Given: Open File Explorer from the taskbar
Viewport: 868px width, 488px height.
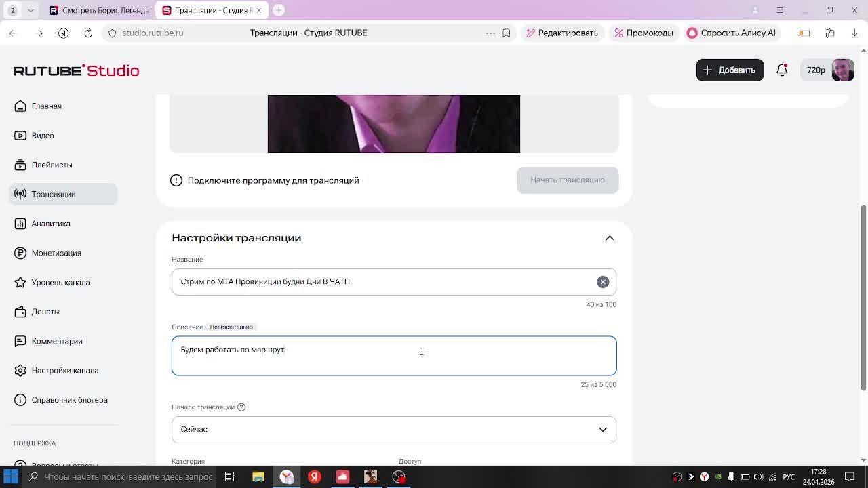Looking at the screenshot, I should pyautogui.click(x=258, y=477).
